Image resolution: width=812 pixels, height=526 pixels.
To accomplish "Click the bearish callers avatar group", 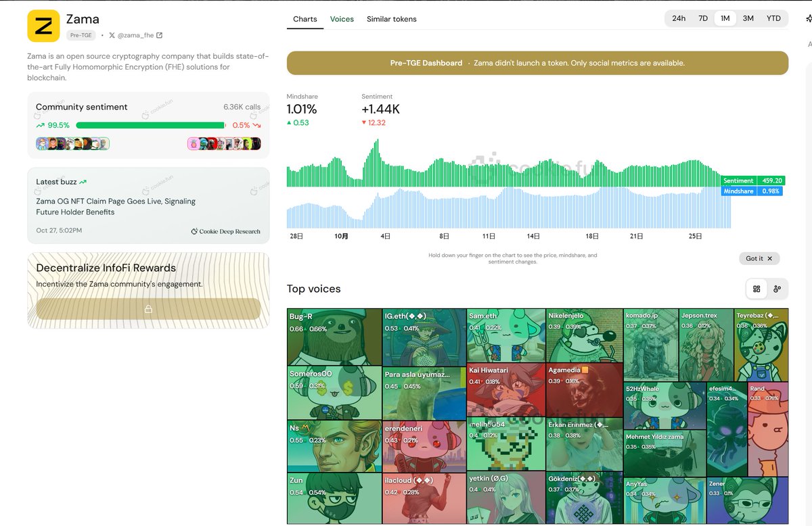I will [x=223, y=143].
